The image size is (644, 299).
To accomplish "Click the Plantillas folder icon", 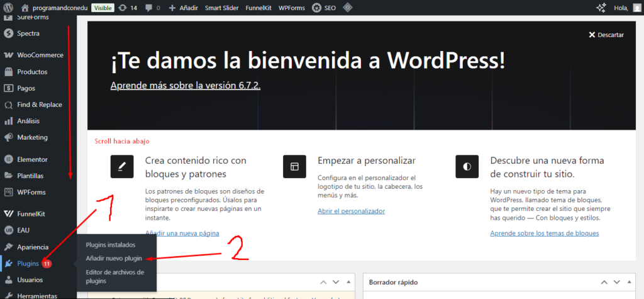I will click(8, 176).
